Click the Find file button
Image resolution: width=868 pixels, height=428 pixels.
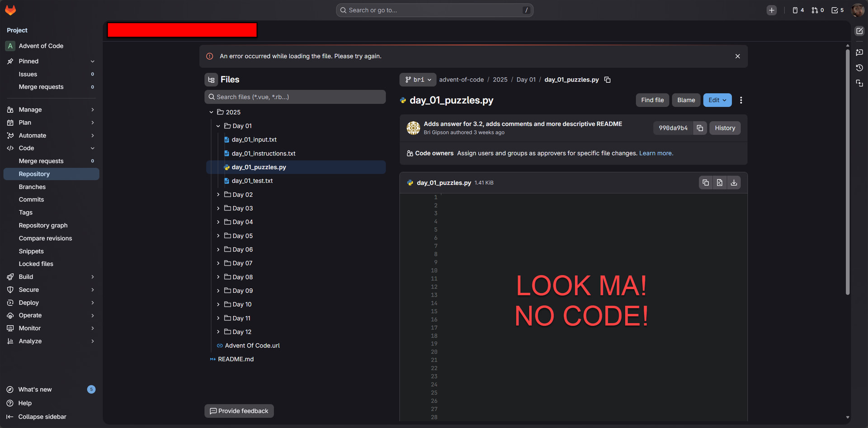(x=652, y=100)
